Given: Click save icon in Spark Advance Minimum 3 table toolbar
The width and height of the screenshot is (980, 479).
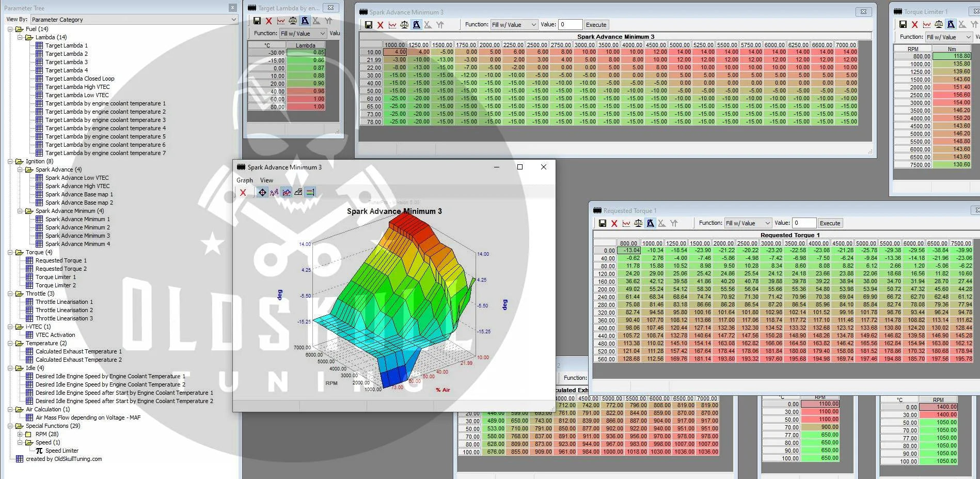Looking at the screenshot, I should coord(368,25).
